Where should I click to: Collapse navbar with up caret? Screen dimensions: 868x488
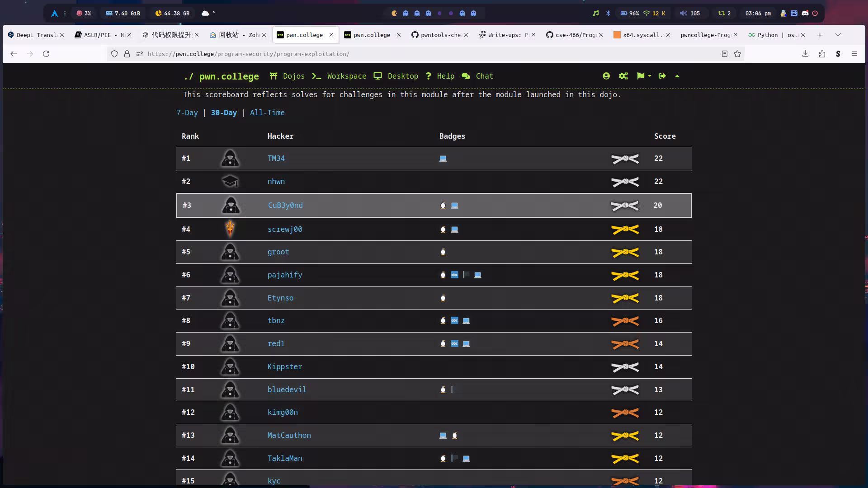pyautogui.click(x=677, y=76)
